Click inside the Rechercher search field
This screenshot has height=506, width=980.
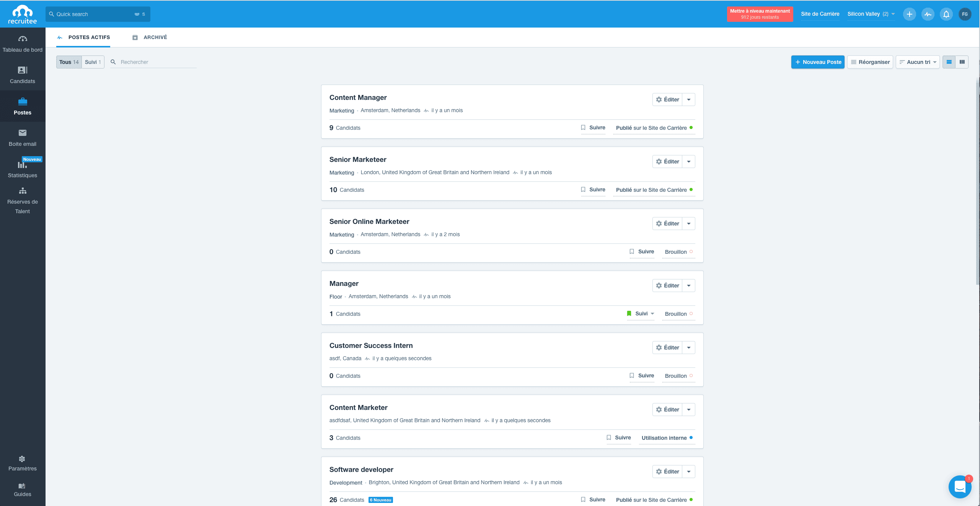pos(153,62)
